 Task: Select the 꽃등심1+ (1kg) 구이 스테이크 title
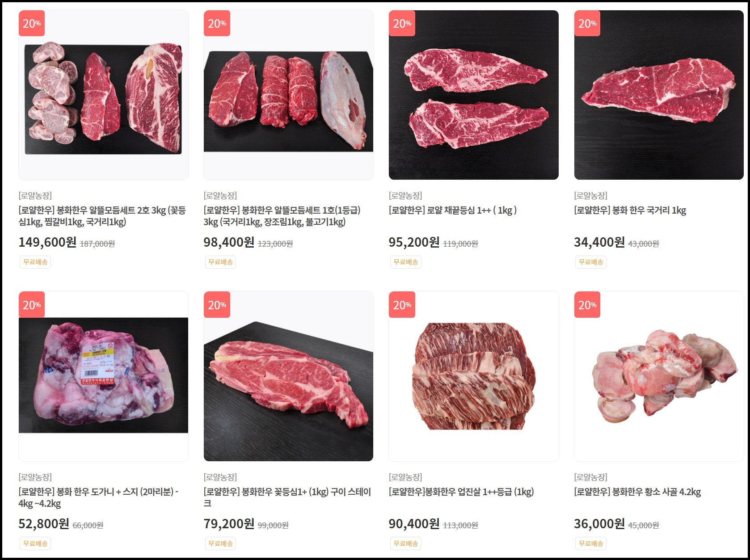coord(287,497)
